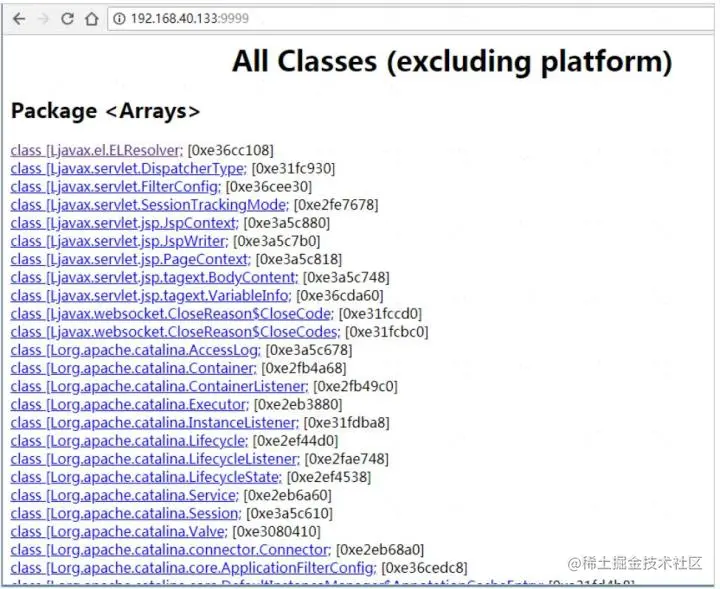
Task: Focus the address bar showing 192.168.40.133:9999
Action: coord(411,18)
